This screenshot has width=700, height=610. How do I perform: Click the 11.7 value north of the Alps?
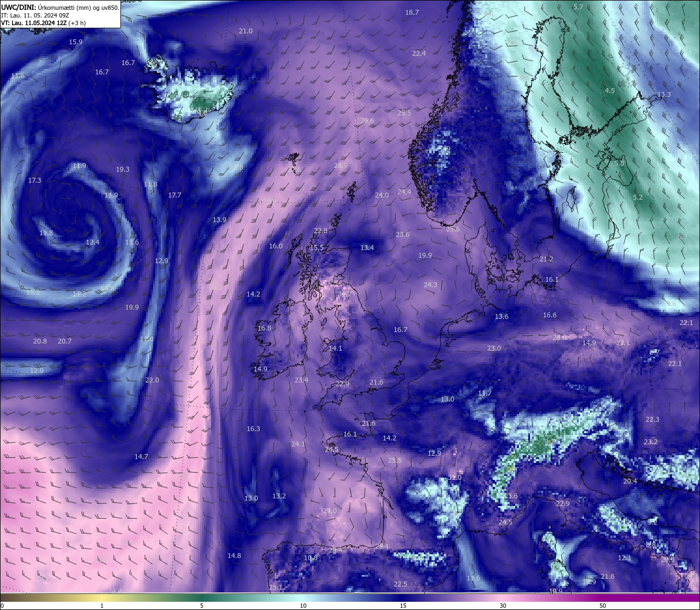(x=485, y=393)
